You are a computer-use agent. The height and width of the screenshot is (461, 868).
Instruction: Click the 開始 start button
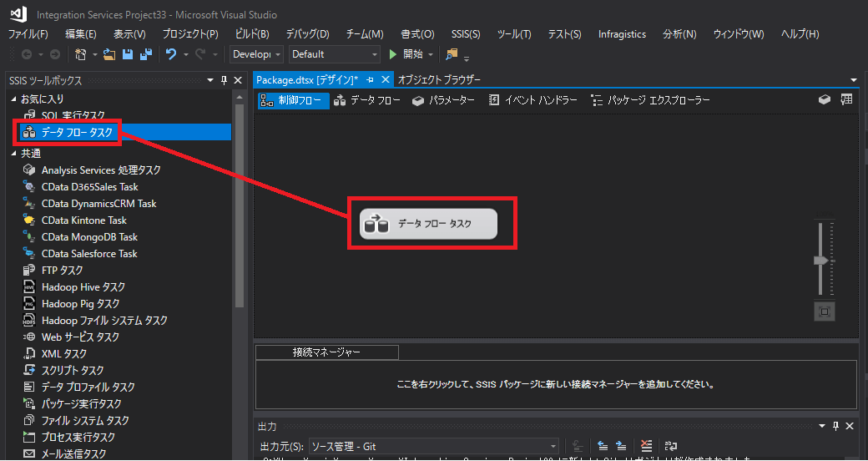click(406, 54)
